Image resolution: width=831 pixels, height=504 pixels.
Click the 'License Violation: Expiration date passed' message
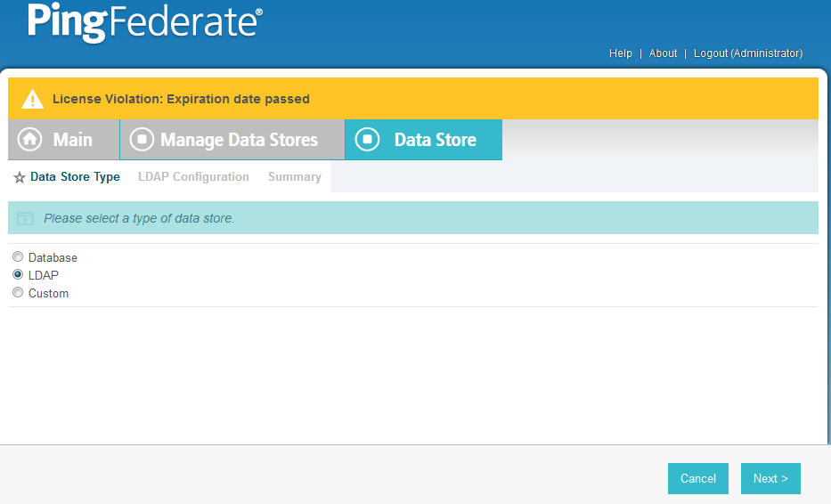point(181,99)
